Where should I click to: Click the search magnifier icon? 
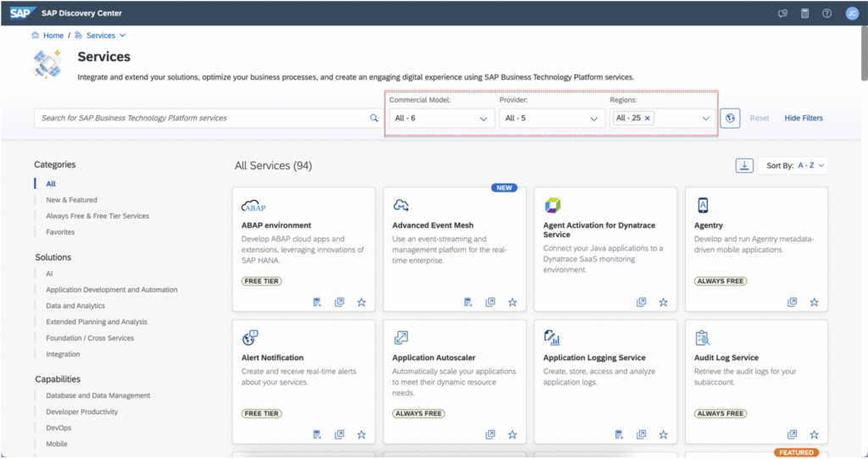tap(374, 119)
